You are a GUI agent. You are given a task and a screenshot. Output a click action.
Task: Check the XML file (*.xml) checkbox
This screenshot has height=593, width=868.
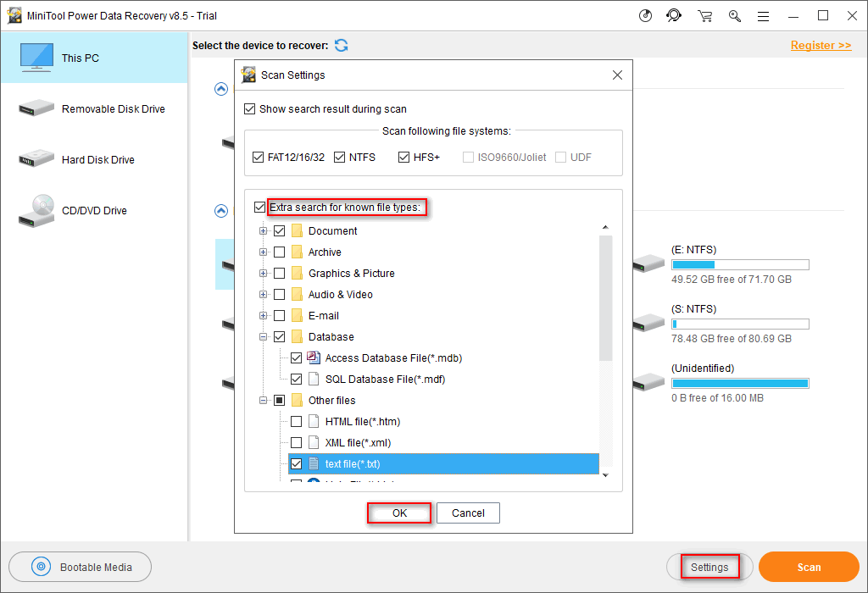pos(296,442)
